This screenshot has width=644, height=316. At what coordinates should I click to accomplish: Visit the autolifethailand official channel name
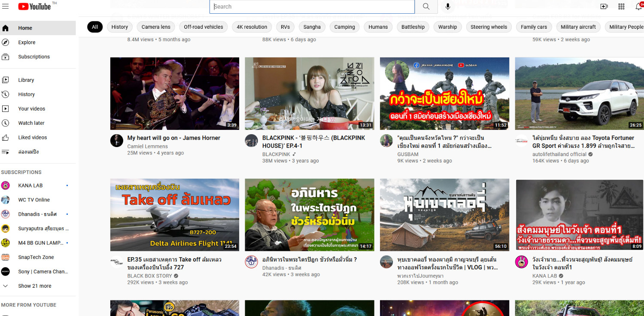click(559, 154)
